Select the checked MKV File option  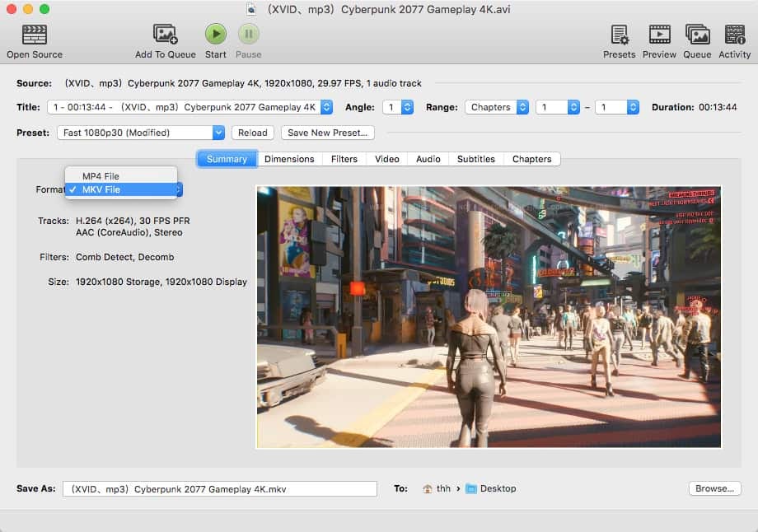tap(101, 190)
